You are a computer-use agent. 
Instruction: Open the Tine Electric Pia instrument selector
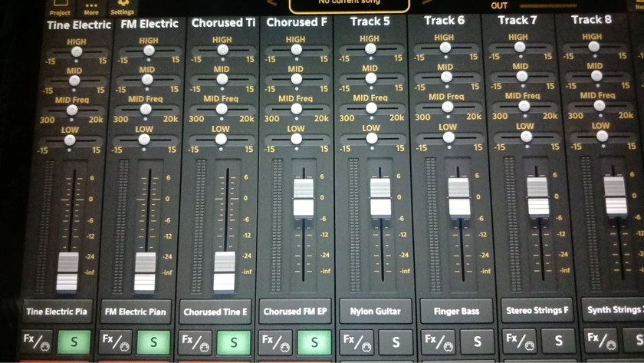click(57, 312)
